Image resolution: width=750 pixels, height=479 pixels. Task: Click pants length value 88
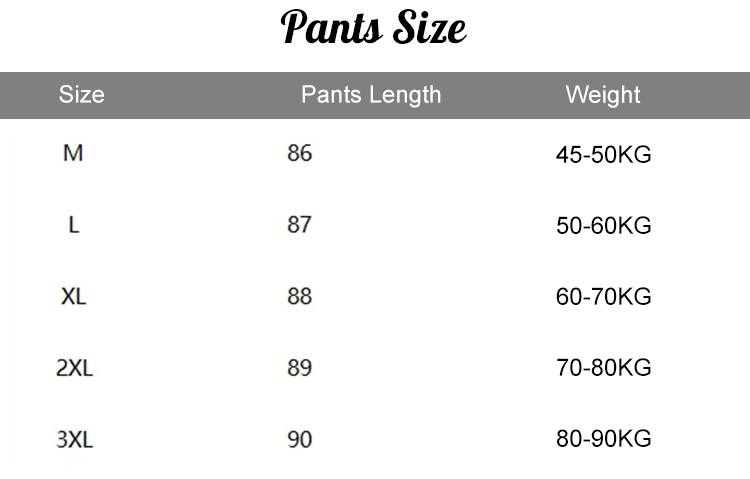coord(299,297)
